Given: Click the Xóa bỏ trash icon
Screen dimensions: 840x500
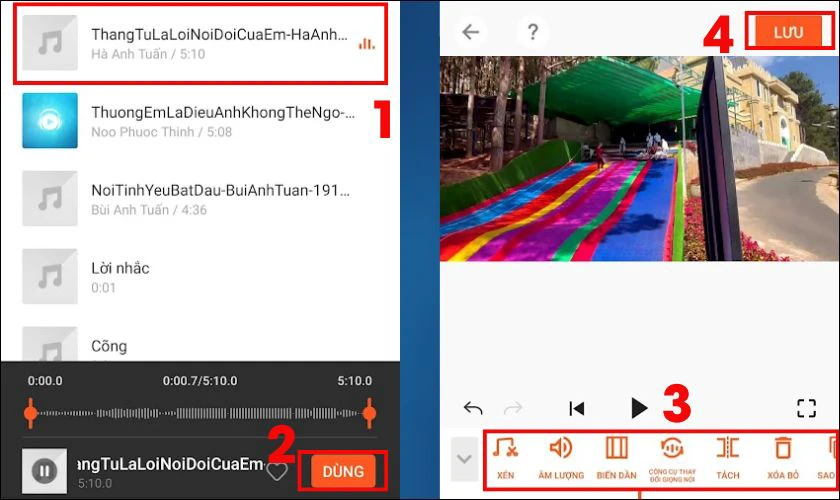Looking at the screenshot, I should coord(783,456).
